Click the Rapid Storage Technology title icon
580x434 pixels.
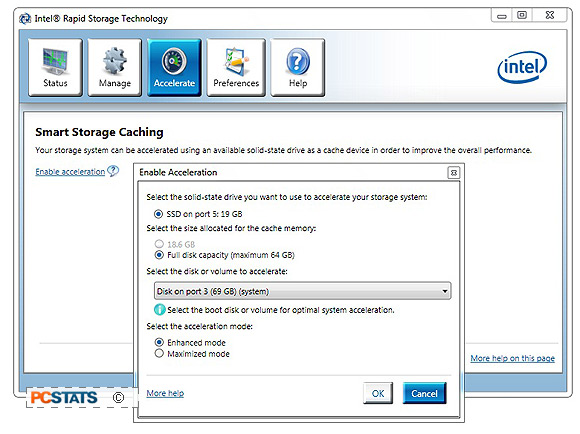tap(25, 18)
